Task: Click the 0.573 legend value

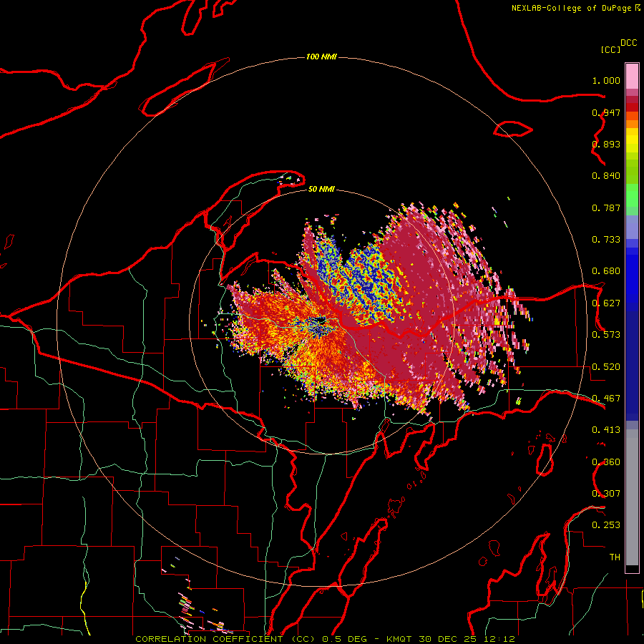Action: point(606,335)
